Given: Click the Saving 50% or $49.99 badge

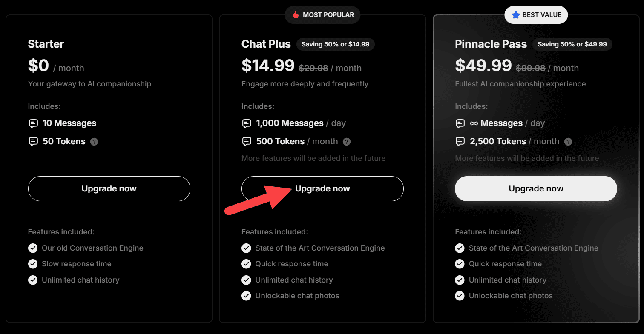Looking at the screenshot, I should [572, 44].
